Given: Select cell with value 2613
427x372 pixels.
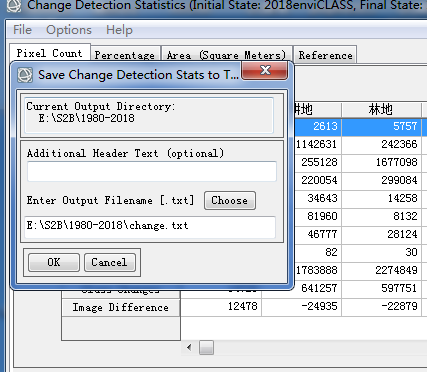Looking at the screenshot, I should (x=318, y=126).
